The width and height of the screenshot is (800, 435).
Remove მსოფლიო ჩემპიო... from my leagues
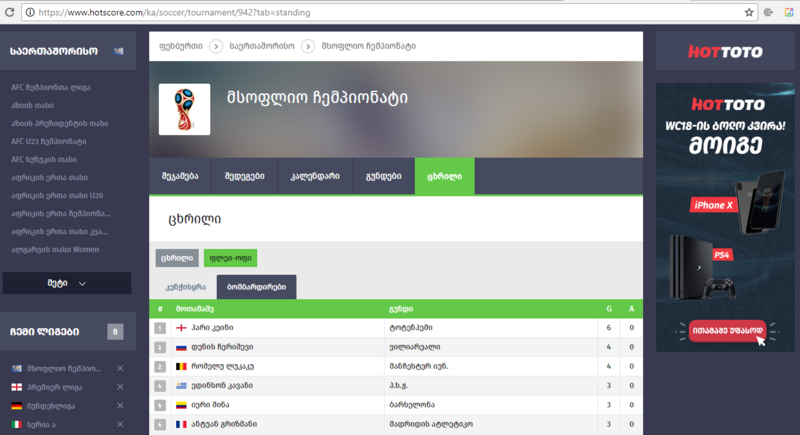point(120,368)
